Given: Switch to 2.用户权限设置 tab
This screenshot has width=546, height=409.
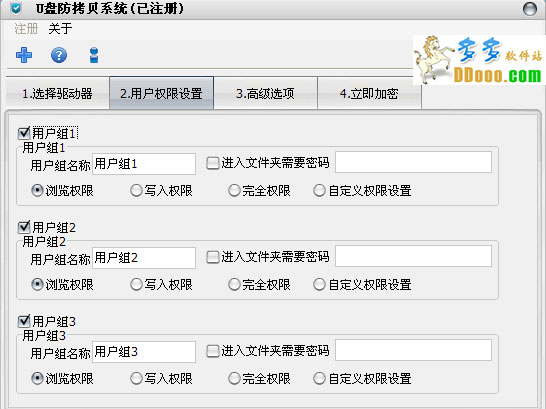Looking at the screenshot, I should coord(162,93).
